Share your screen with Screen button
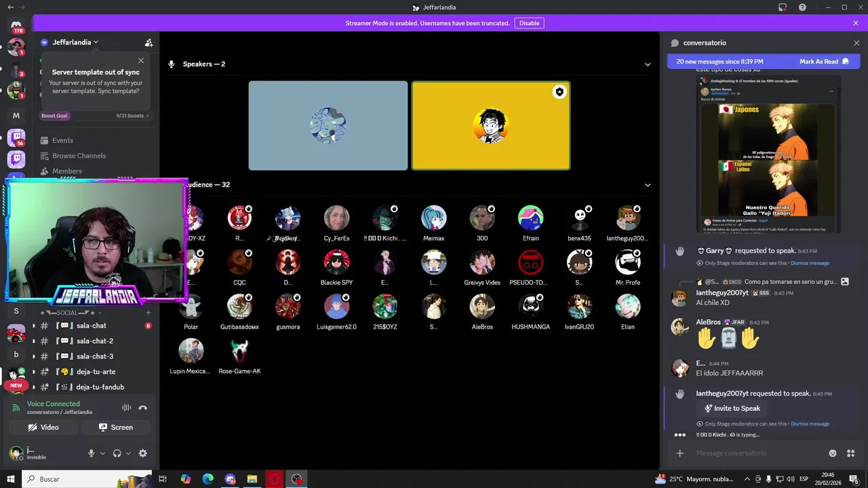The width and height of the screenshot is (868, 488). pyautogui.click(x=115, y=428)
